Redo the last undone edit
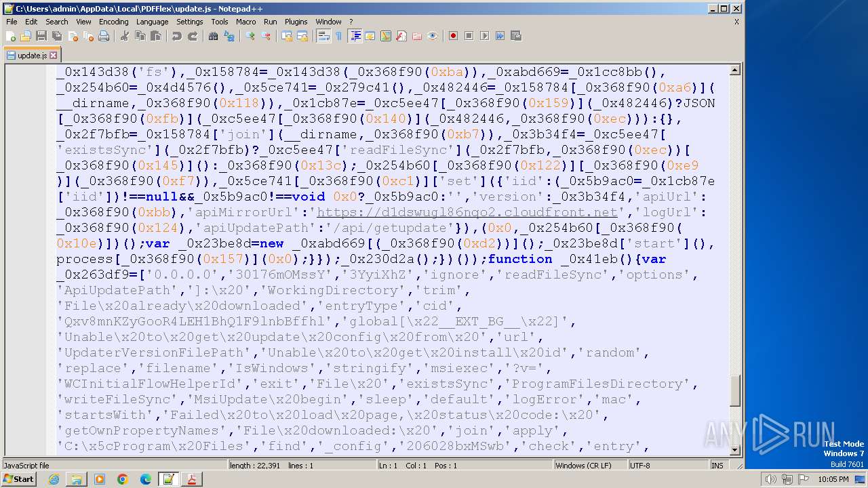Image resolution: width=868 pixels, height=488 pixels. [x=192, y=36]
